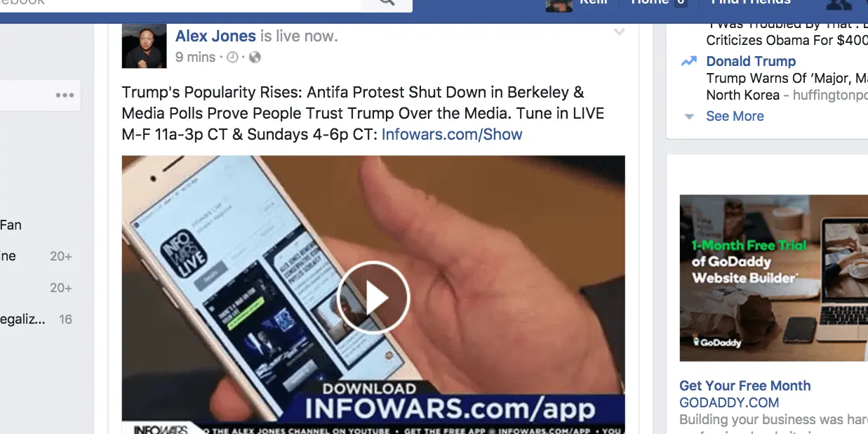The image size is (868, 434).
Task: Expand See More trending topics
Action: point(735,116)
